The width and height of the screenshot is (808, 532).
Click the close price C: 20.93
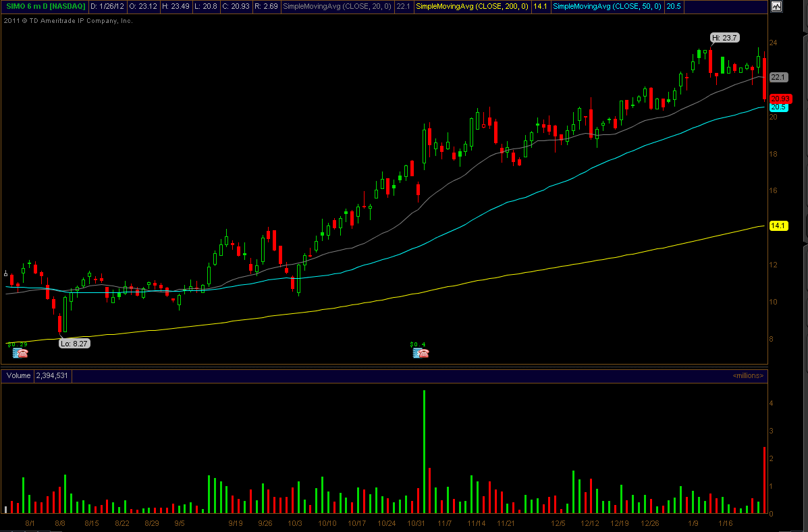pyautogui.click(x=236, y=7)
